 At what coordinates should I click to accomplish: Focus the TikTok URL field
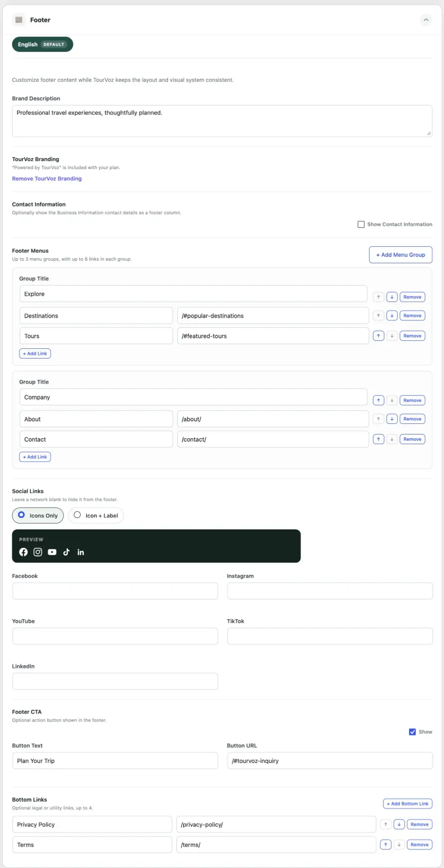pos(330,636)
